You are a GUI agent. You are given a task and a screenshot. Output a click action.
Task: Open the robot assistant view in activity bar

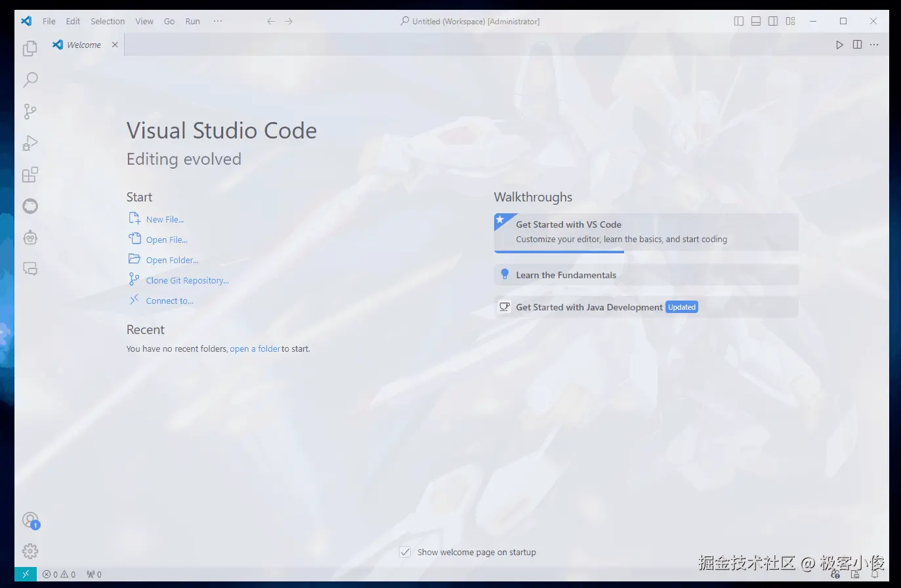tap(30, 238)
